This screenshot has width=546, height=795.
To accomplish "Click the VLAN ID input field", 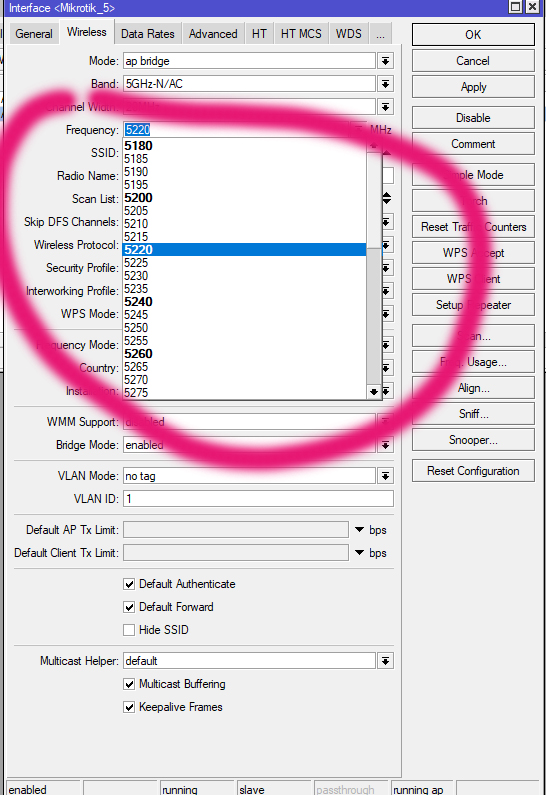I will pos(258,498).
